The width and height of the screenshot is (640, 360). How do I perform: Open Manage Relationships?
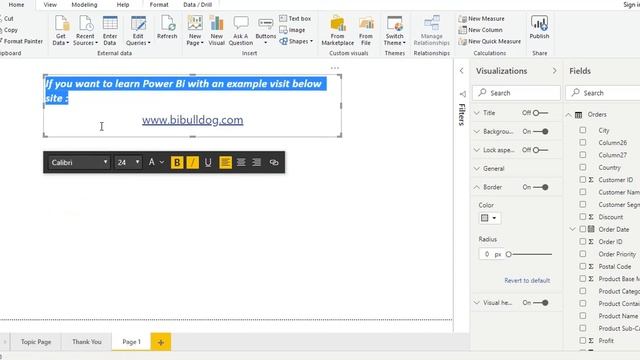coord(431,31)
